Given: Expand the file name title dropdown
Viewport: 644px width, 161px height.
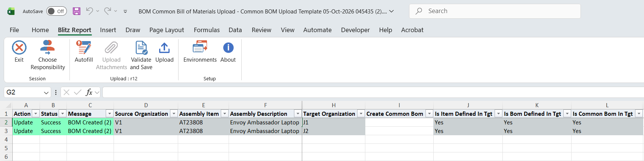Looking at the screenshot, I should point(391,11).
